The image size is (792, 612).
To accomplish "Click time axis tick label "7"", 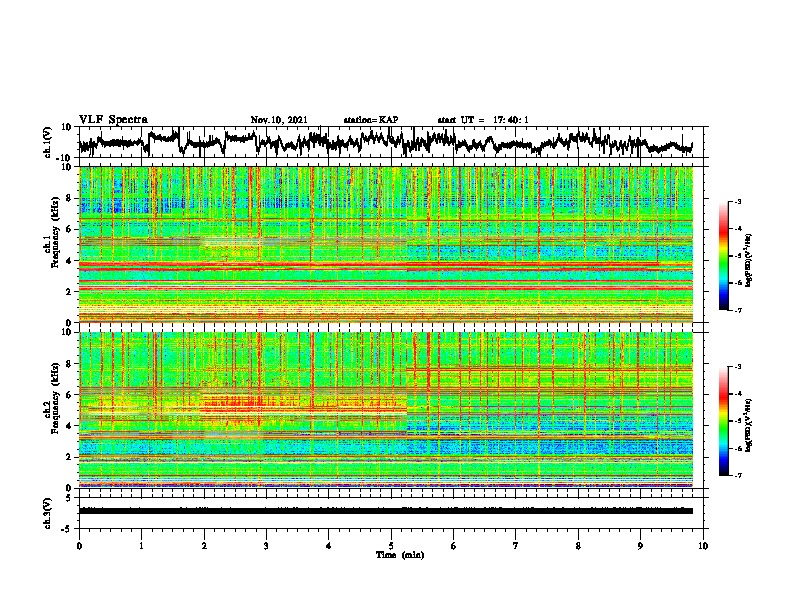I will pyautogui.click(x=516, y=546).
